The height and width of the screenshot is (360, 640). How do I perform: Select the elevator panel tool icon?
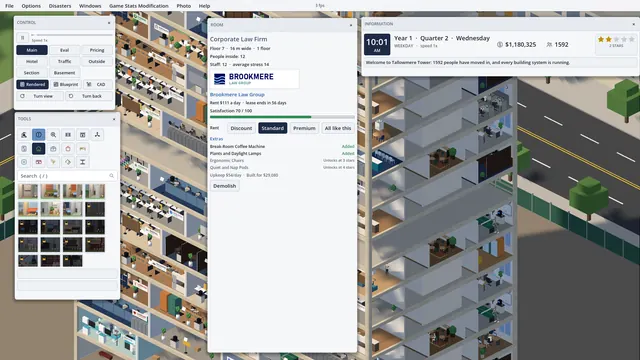coord(24,149)
